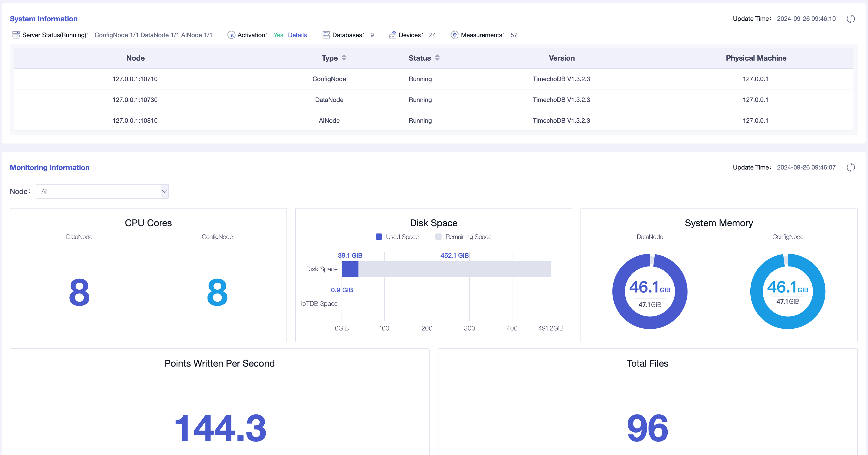
Task: Sort the table by Type
Action: click(x=344, y=58)
